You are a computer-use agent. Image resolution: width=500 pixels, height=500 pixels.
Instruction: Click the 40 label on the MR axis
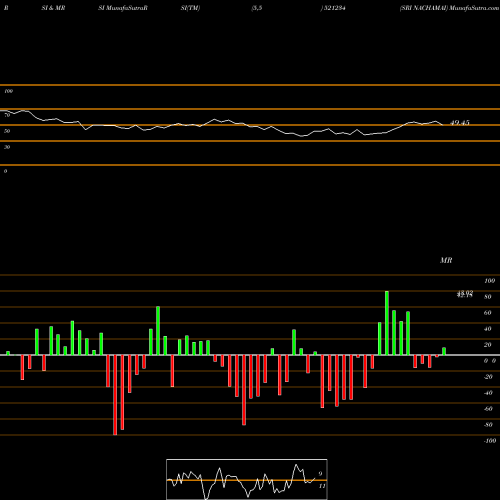click(488, 329)
